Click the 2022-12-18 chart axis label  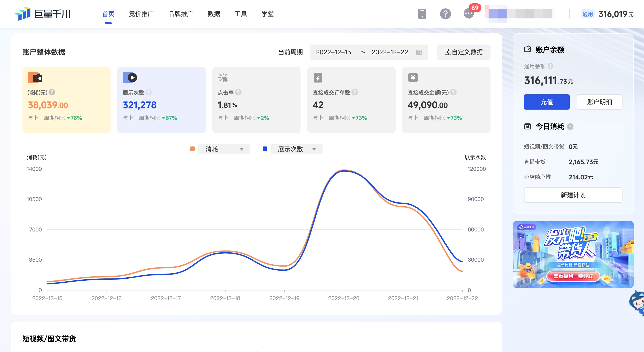[225, 298]
